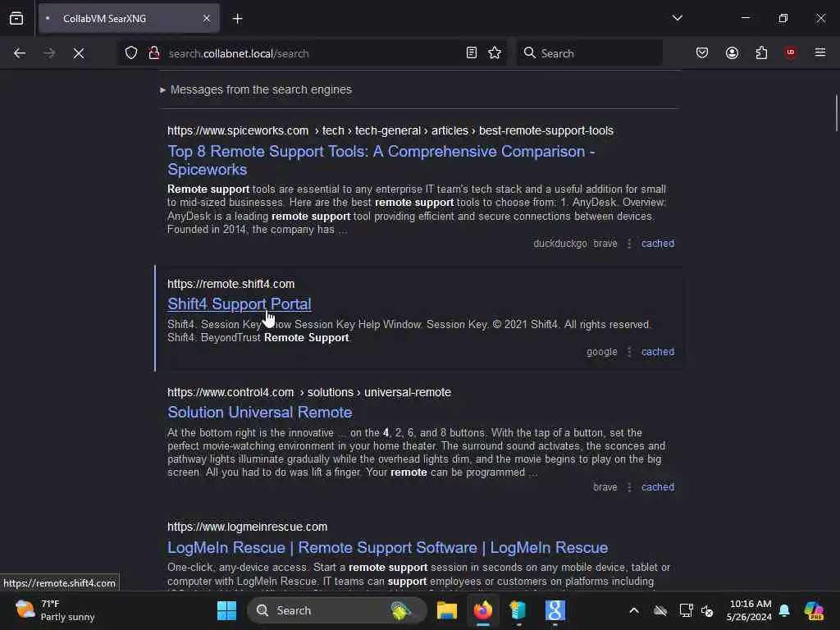
Task: Click the toolbar Search box
Action: coord(589,53)
